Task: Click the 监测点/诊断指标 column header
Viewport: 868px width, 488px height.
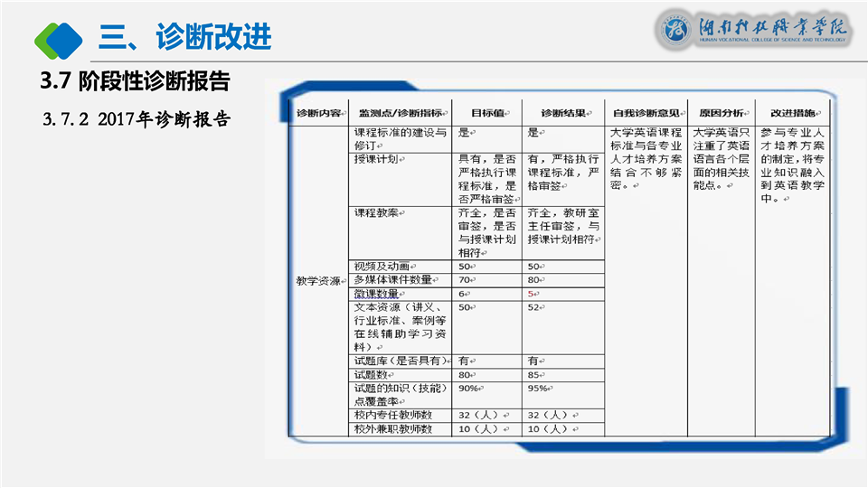Action: [401, 113]
